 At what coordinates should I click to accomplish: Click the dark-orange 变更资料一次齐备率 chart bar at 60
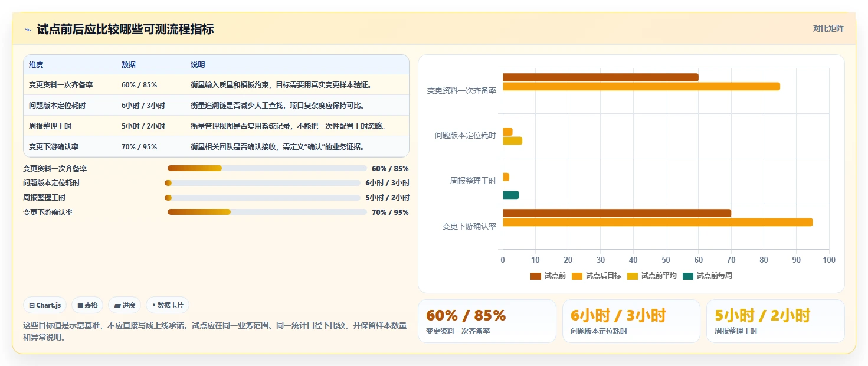[x=601, y=77]
